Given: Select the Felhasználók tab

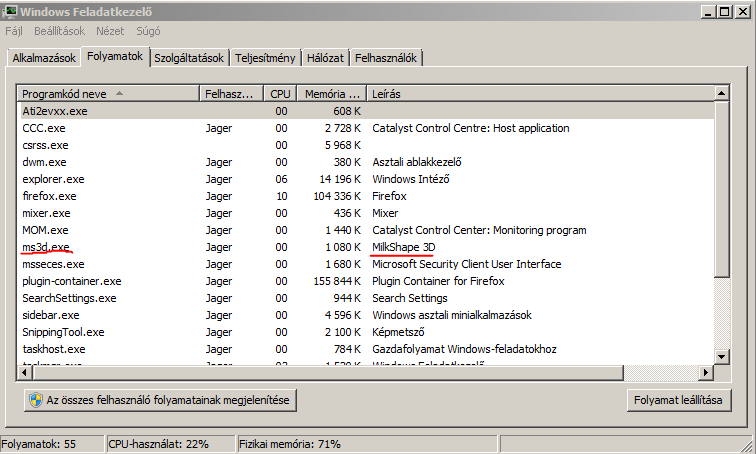Looking at the screenshot, I should (386, 58).
